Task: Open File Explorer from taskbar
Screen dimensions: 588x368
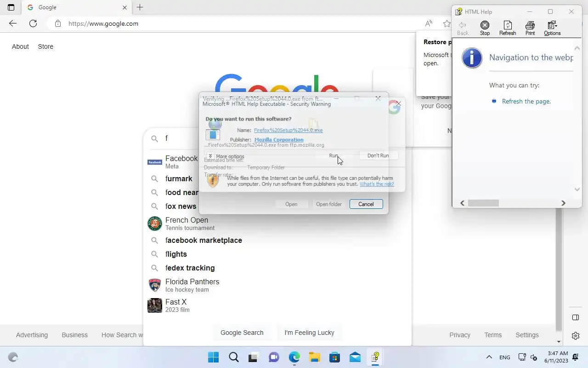Action: click(x=314, y=357)
